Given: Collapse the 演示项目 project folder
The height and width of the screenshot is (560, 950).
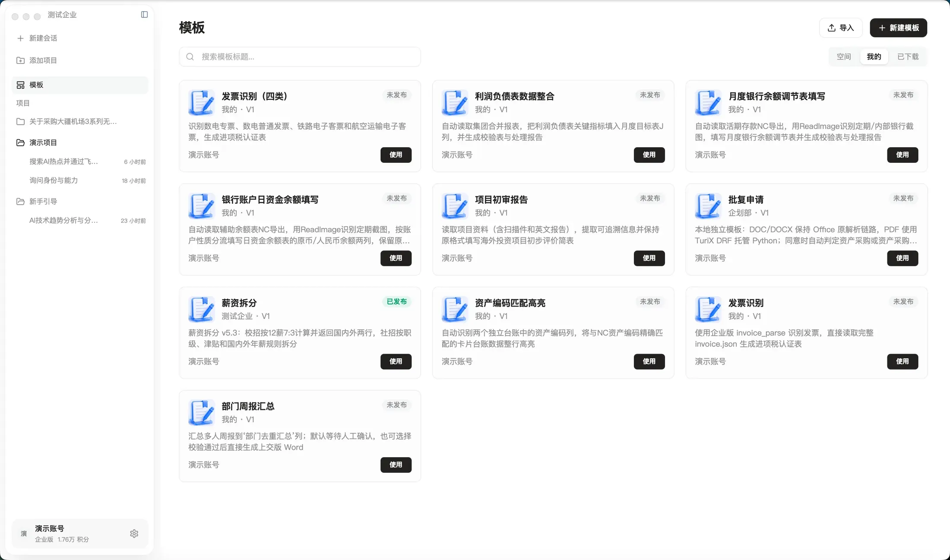Looking at the screenshot, I should click(20, 142).
